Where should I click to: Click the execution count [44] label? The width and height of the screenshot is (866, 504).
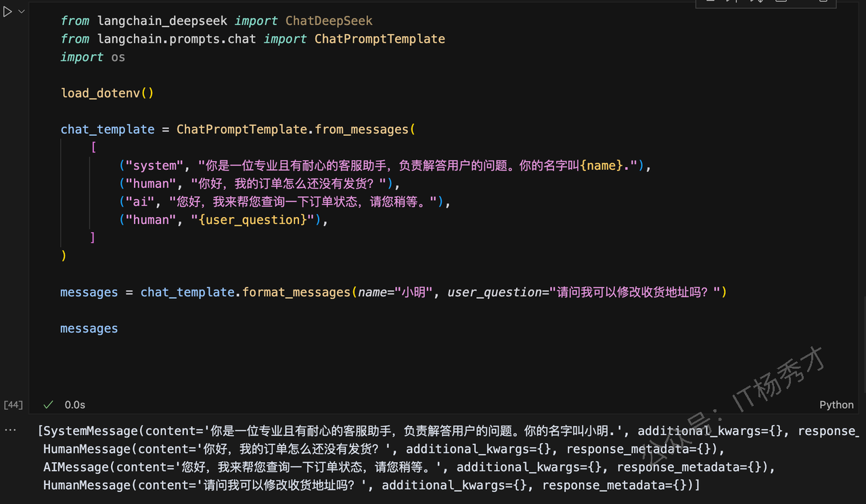13,405
